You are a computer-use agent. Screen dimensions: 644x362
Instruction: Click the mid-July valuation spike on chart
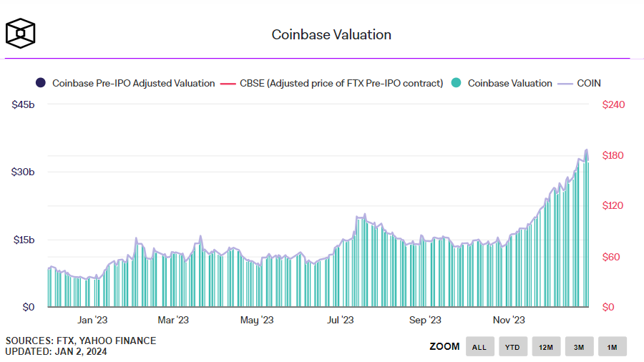point(364,215)
